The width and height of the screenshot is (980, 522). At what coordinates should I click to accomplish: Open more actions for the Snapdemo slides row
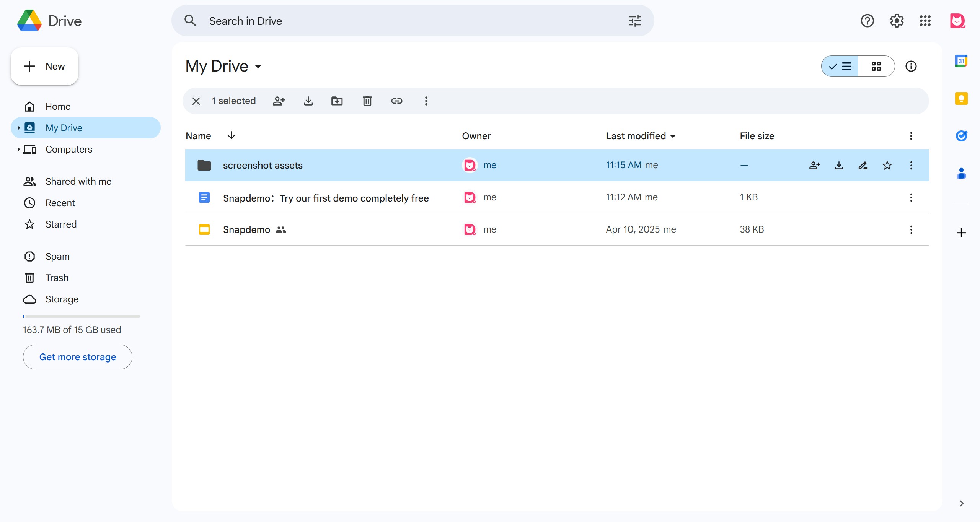point(911,229)
